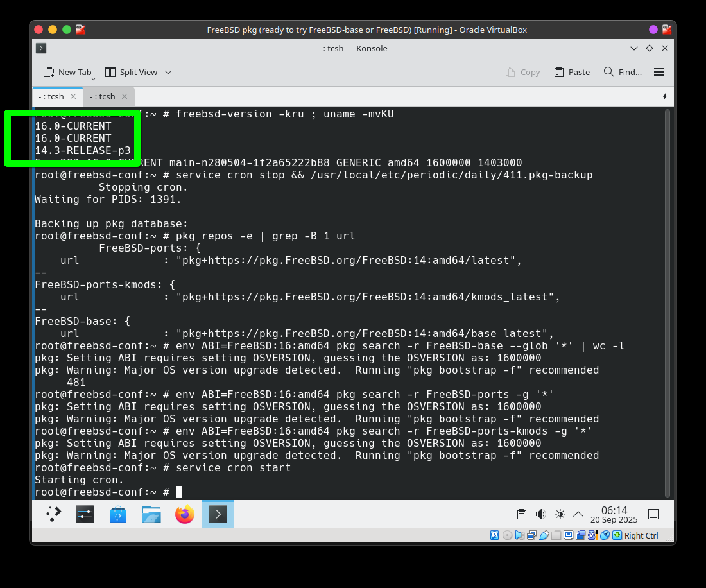
Task: Click the VirtualBox CPU virtualization indicator
Action: [593, 535]
